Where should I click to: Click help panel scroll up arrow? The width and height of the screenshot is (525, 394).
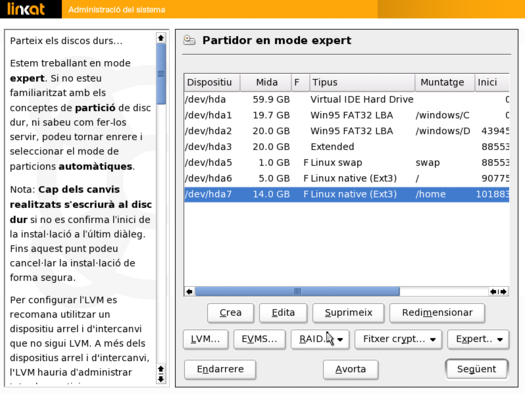[x=161, y=38]
